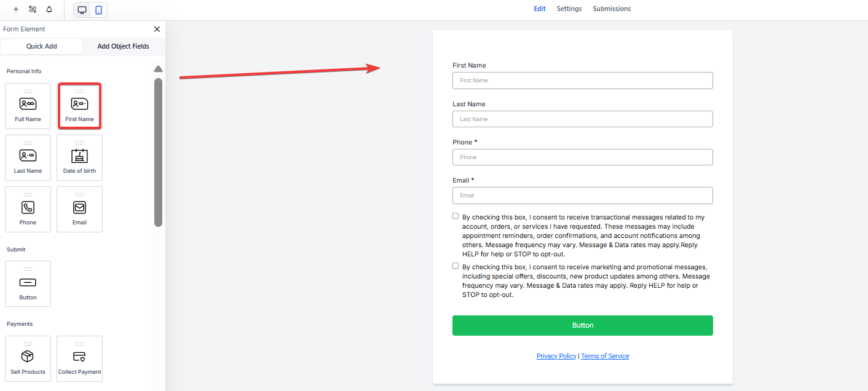868x391 pixels.
Task: Switch to mobile preview view
Action: (x=98, y=10)
